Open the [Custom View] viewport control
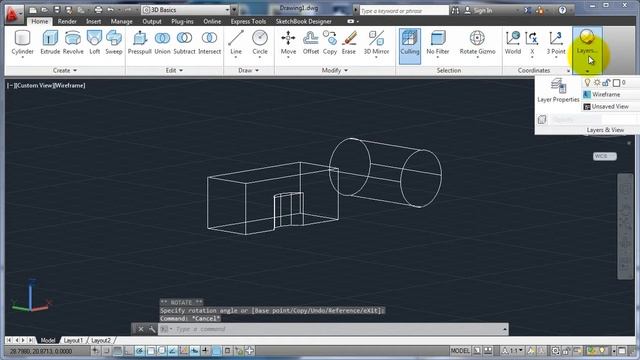 click(x=33, y=85)
